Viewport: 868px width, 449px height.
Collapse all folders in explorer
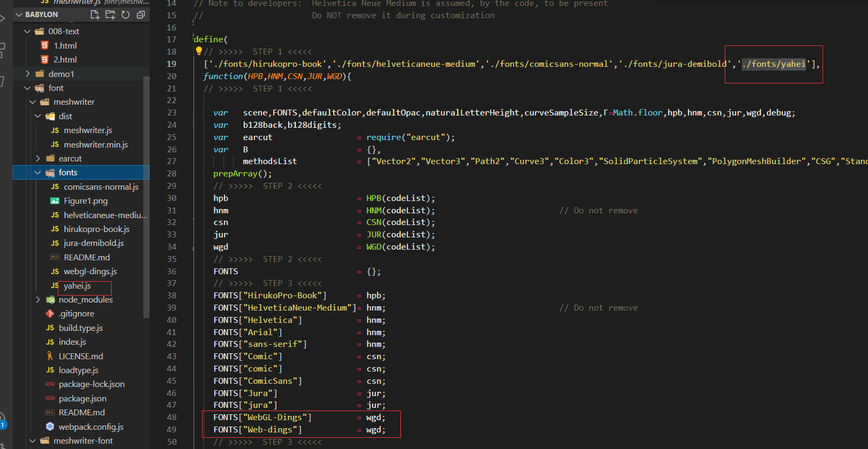tap(141, 15)
